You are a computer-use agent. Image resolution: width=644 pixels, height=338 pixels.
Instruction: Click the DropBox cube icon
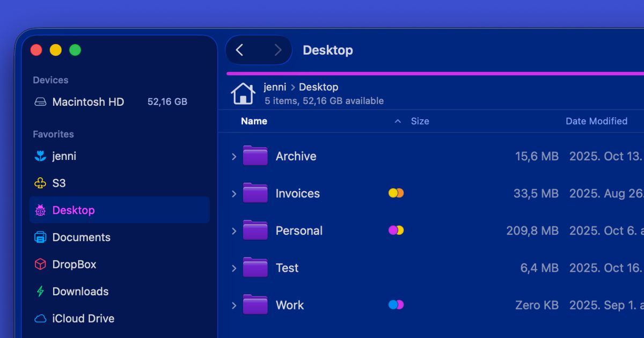pos(40,264)
